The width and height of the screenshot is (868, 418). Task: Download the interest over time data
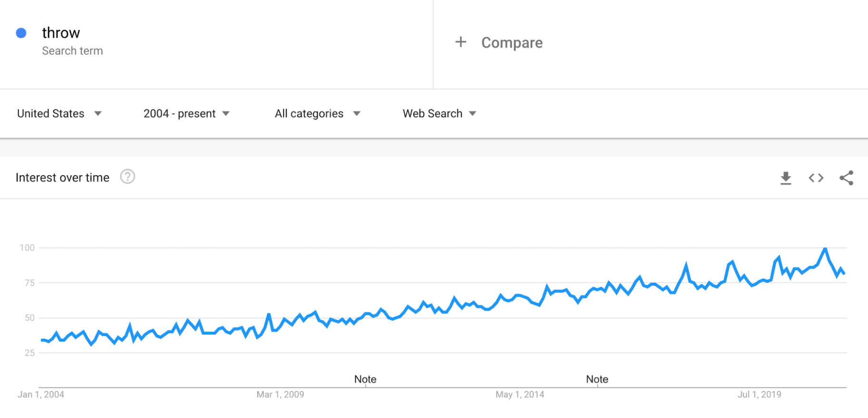click(786, 178)
